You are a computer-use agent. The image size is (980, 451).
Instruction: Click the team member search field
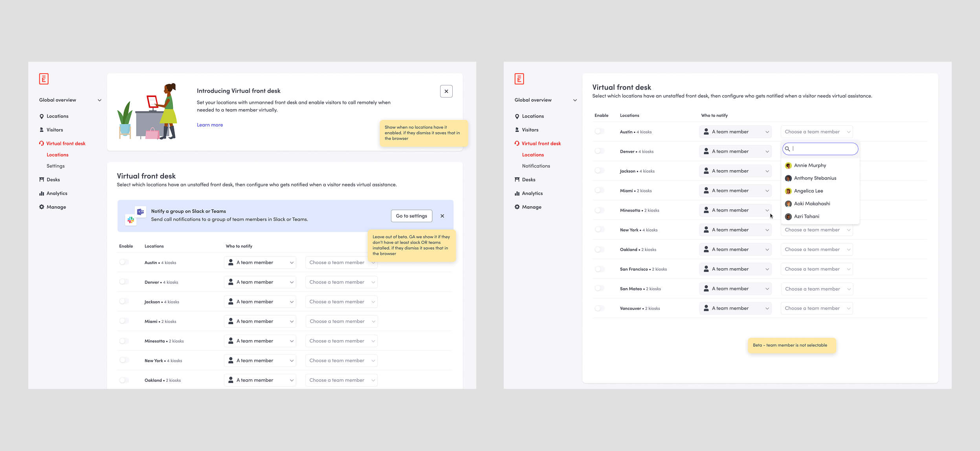tap(823, 149)
